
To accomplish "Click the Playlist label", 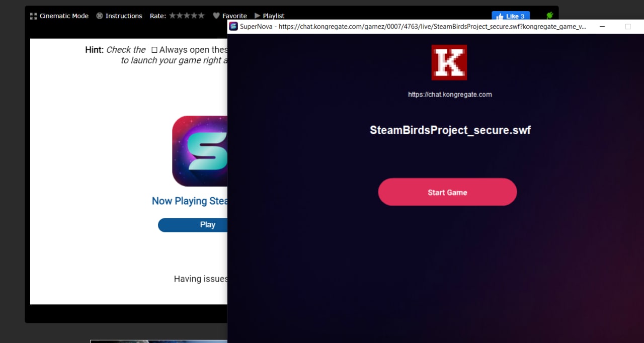I will coord(274,16).
